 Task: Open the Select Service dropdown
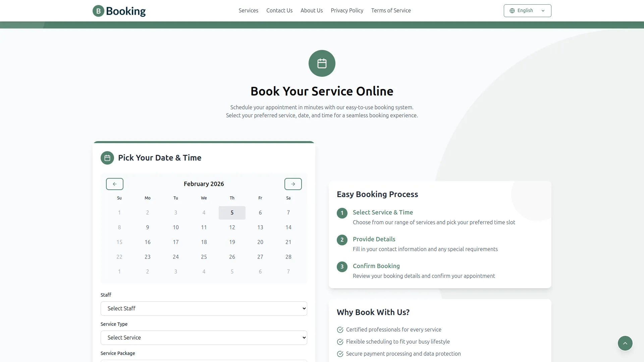point(204,338)
